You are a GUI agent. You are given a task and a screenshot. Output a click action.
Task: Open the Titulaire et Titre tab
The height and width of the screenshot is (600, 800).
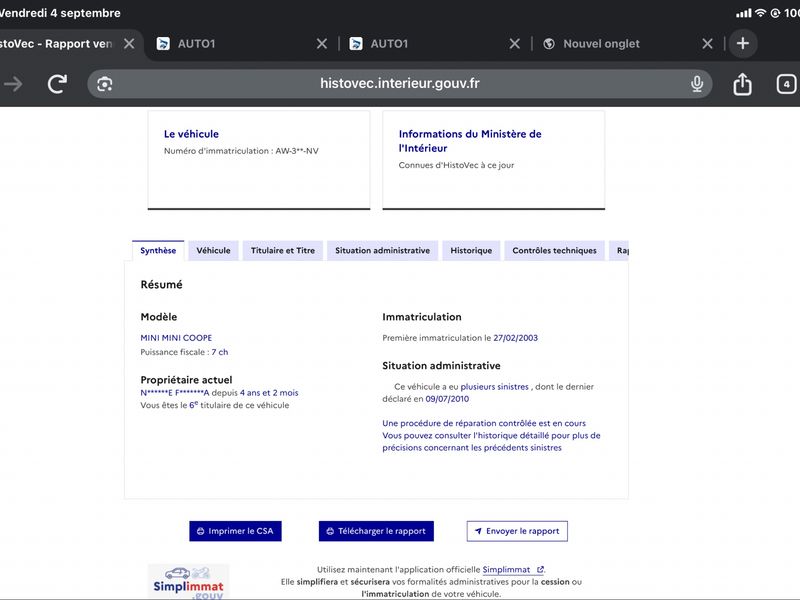tap(283, 251)
